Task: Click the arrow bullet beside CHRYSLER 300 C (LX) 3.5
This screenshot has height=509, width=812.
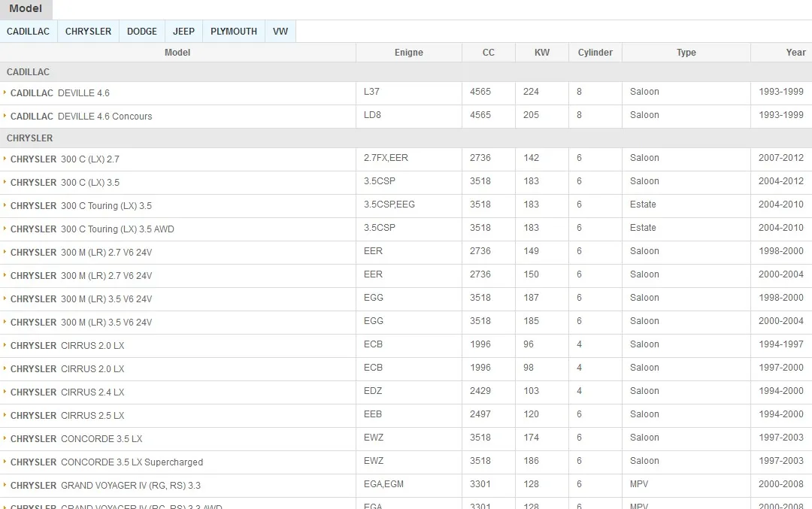Action: tap(5, 182)
